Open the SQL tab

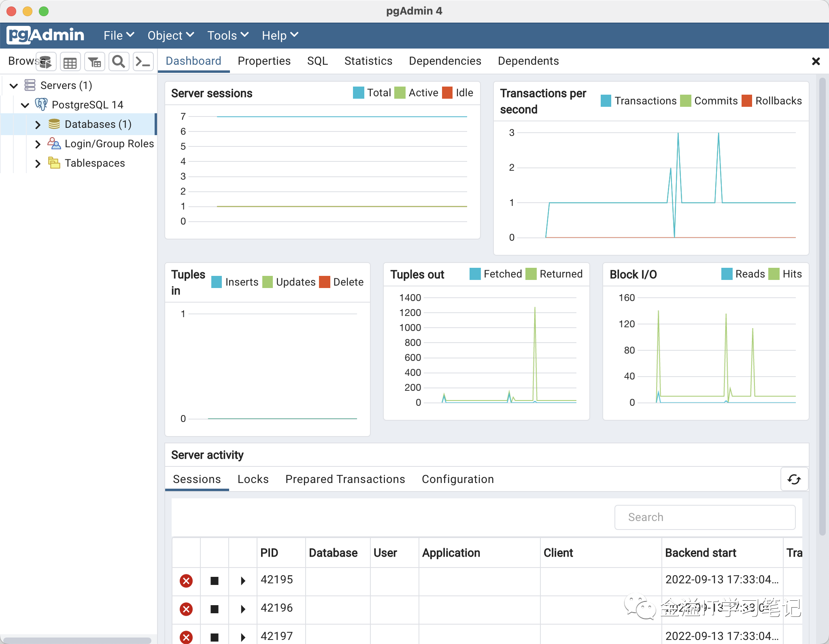click(317, 61)
